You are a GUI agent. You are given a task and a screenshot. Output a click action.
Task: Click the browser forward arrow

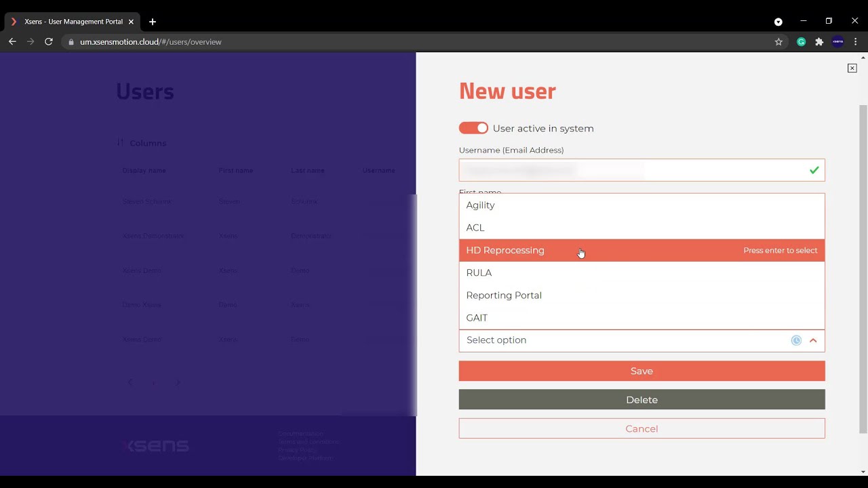pyautogui.click(x=30, y=41)
